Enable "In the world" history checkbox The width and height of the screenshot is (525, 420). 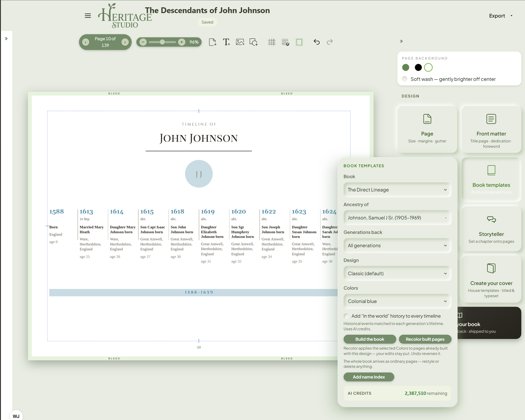tap(346, 316)
